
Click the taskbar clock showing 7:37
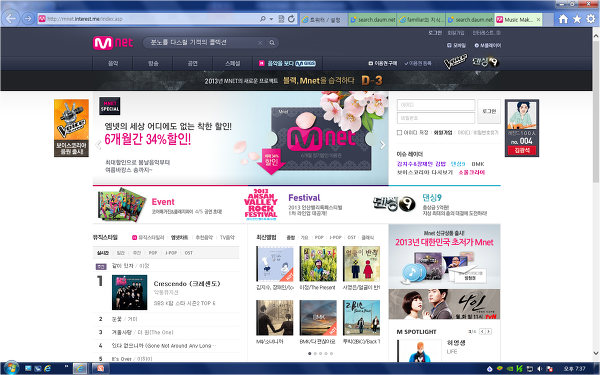pos(574,369)
